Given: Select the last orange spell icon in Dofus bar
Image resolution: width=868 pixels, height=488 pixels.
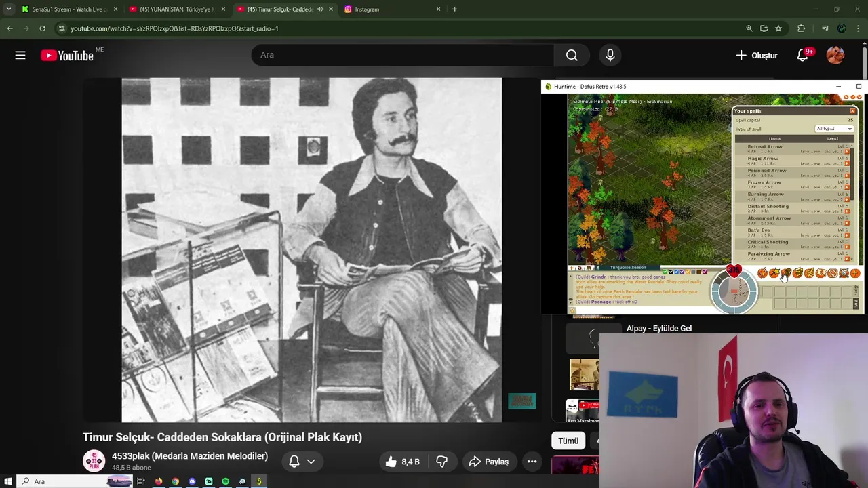Looking at the screenshot, I should coord(854,273).
